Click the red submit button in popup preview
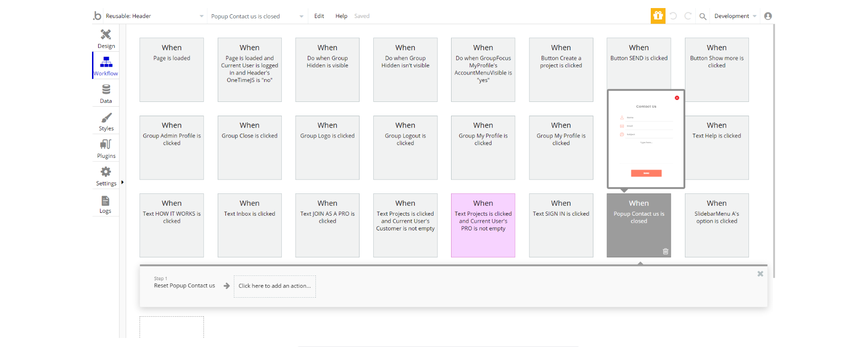The image size is (868, 347). point(646,173)
